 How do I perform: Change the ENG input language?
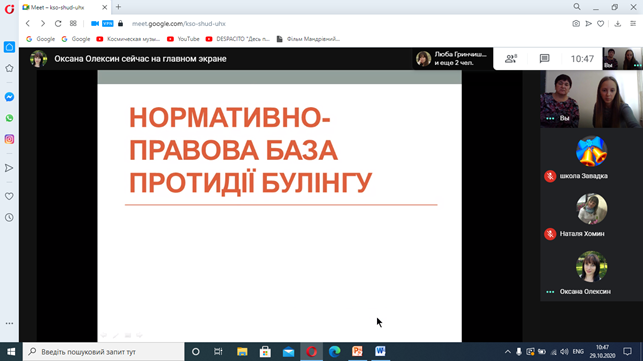click(578, 352)
